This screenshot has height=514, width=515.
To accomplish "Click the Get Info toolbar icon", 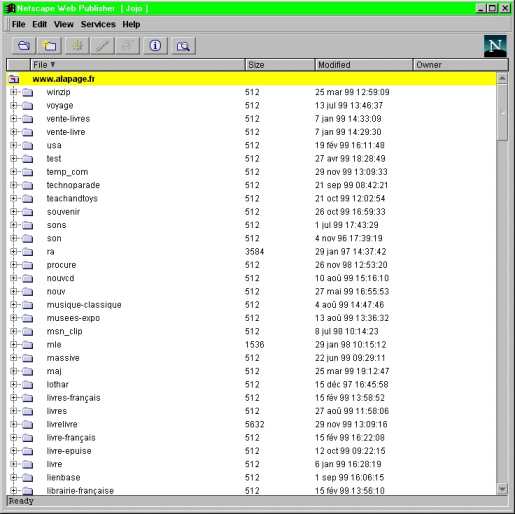I will click(x=155, y=45).
